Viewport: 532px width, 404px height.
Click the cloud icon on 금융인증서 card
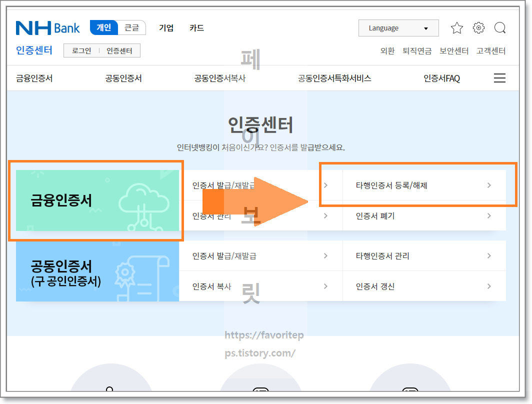(x=144, y=207)
